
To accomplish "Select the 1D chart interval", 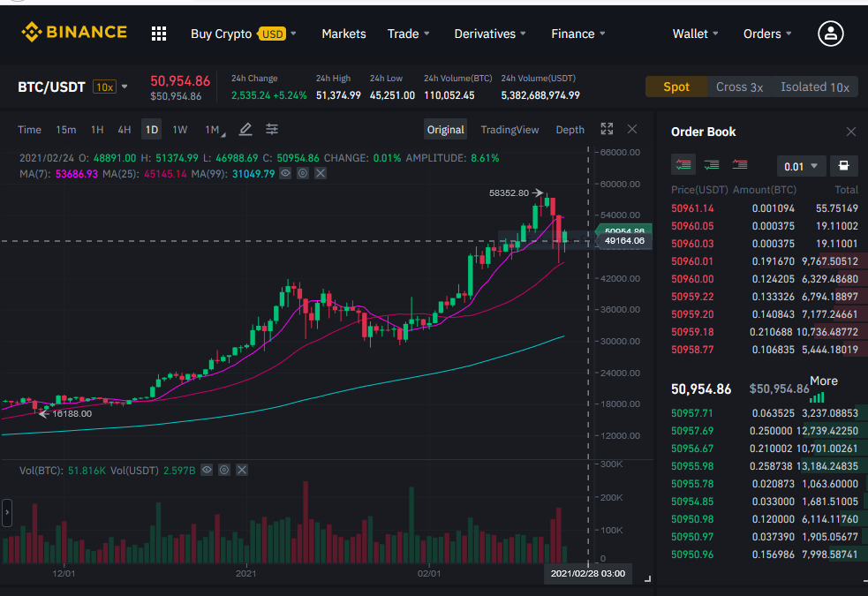I will pos(152,130).
